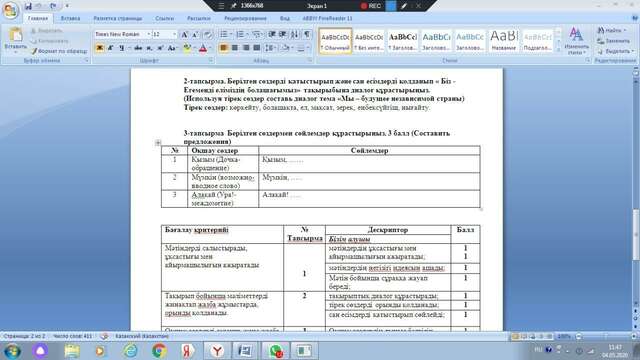Toggle superscript x² formatting
The width and height of the screenshot is (640, 360).
160,48
